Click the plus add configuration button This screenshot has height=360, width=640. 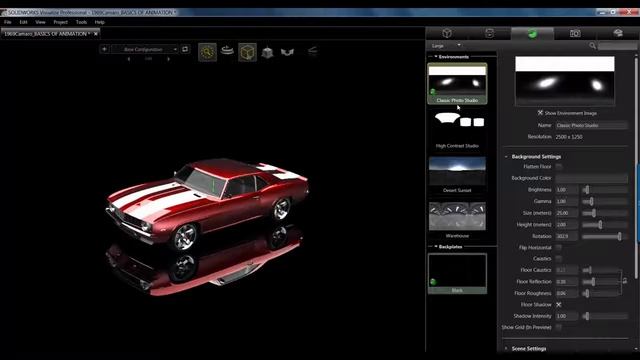point(104,49)
